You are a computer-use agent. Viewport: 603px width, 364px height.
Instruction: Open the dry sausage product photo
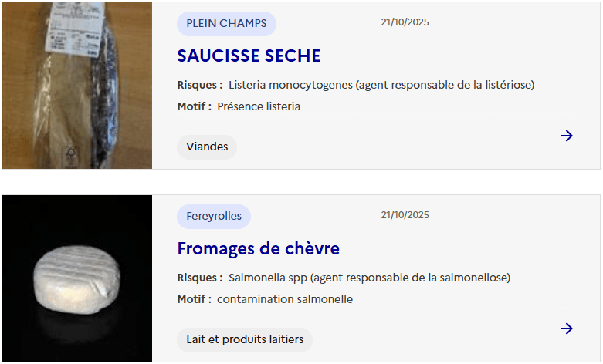tap(77, 86)
